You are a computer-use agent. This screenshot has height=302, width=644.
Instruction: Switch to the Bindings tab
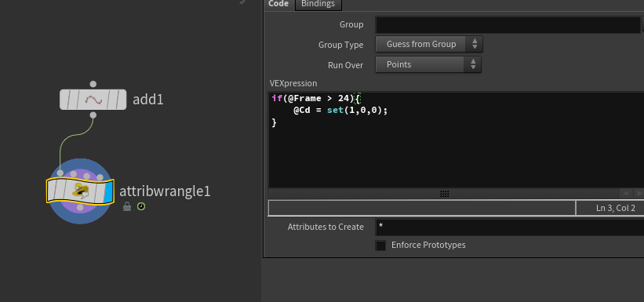[x=318, y=4]
